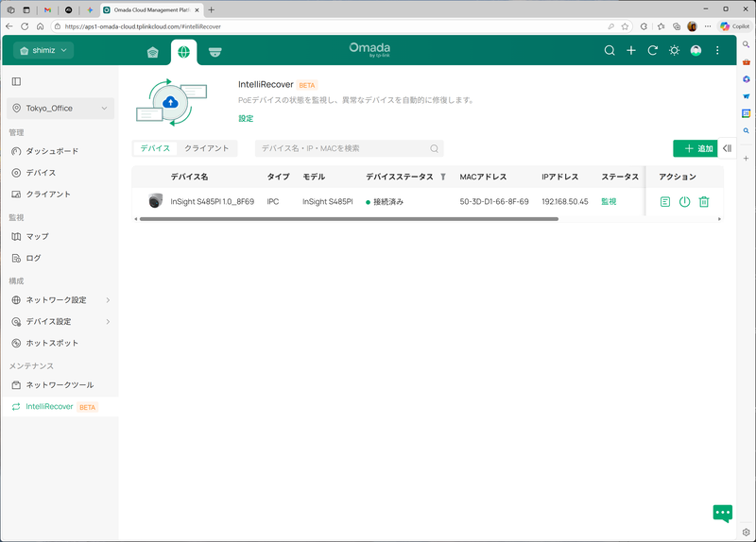
Task: Select the globe network tab icon
Action: [183, 52]
